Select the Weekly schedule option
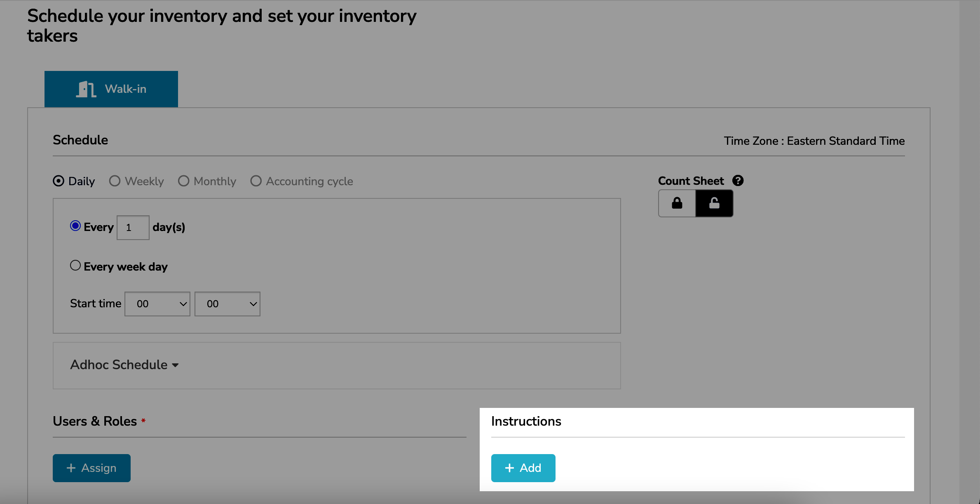 114,181
